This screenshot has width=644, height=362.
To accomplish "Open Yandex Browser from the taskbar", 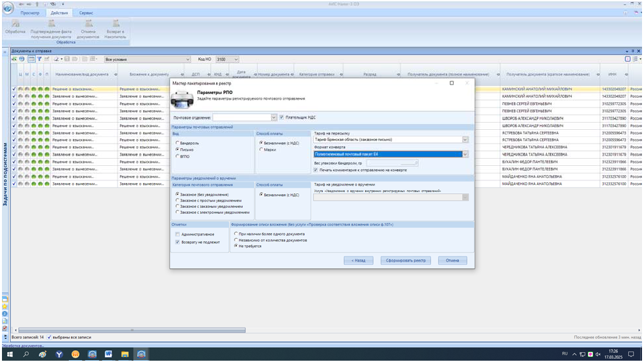I will coord(58,355).
